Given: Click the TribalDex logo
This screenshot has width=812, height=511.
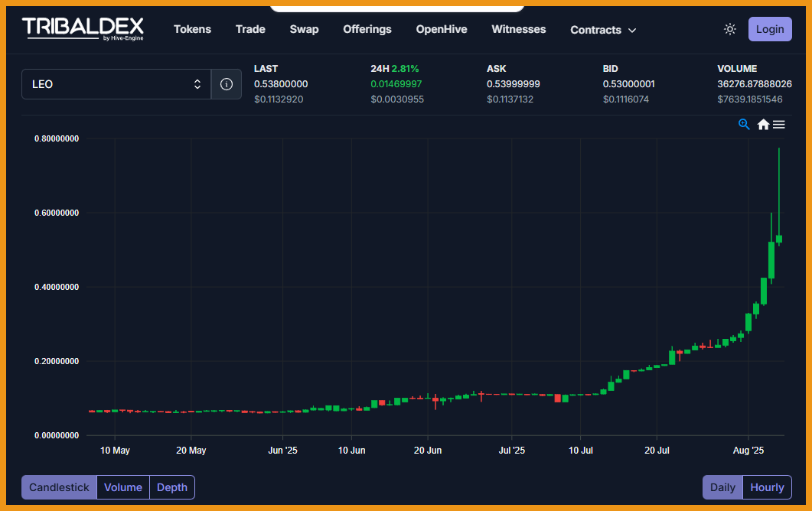Looking at the screenshot, I should tap(83, 29).
